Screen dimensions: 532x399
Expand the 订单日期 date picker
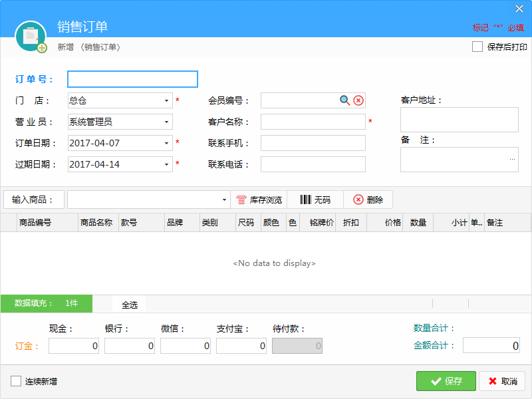coord(166,143)
